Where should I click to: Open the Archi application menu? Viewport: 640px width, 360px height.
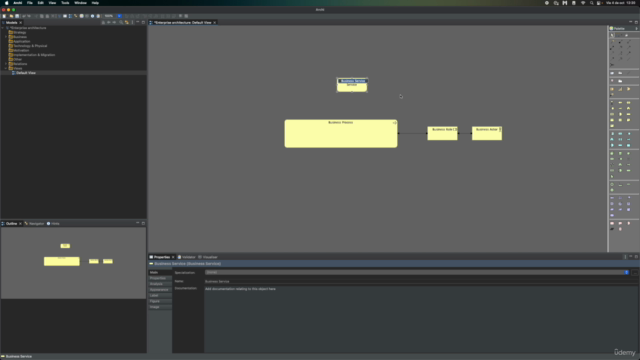click(18, 3)
